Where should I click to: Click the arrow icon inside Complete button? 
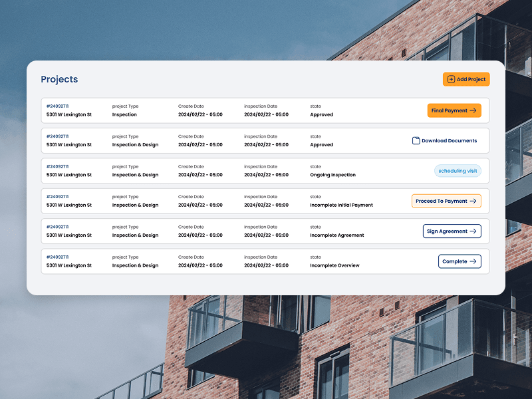pyautogui.click(x=474, y=261)
